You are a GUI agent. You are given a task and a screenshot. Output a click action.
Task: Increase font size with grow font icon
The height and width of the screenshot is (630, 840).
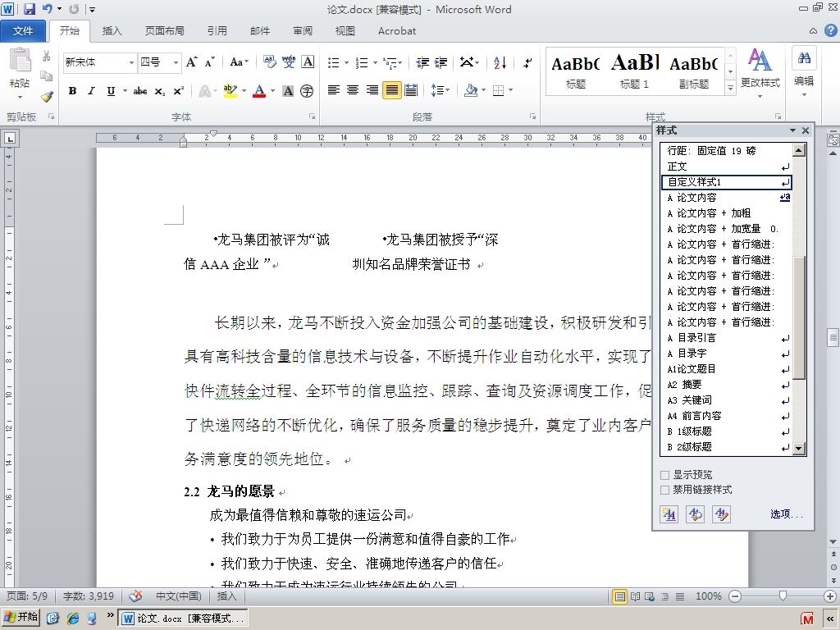click(x=191, y=62)
